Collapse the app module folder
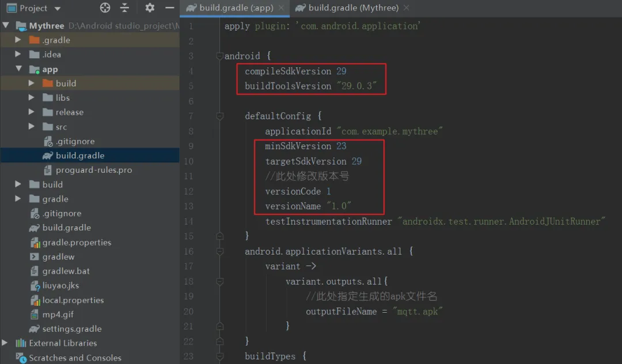The width and height of the screenshot is (622, 364). click(x=18, y=69)
